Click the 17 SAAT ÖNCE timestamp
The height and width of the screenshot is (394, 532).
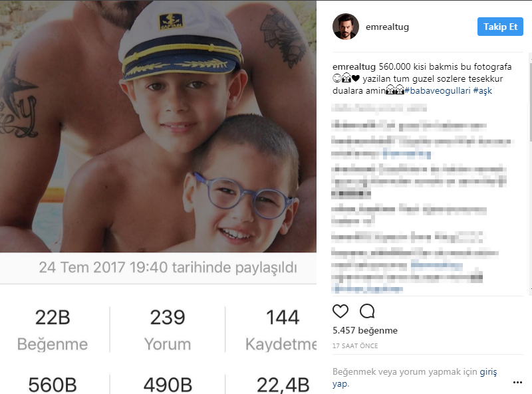pos(355,346)
